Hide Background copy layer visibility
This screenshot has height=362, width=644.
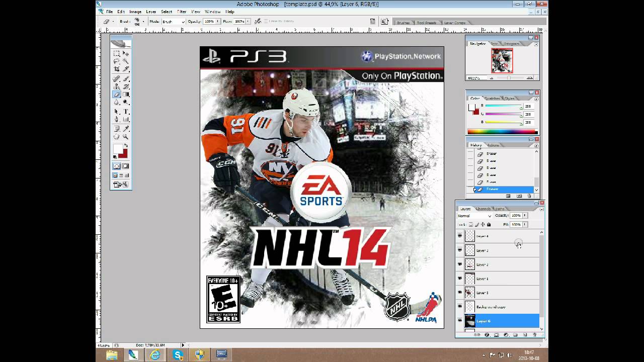point(459,306)
